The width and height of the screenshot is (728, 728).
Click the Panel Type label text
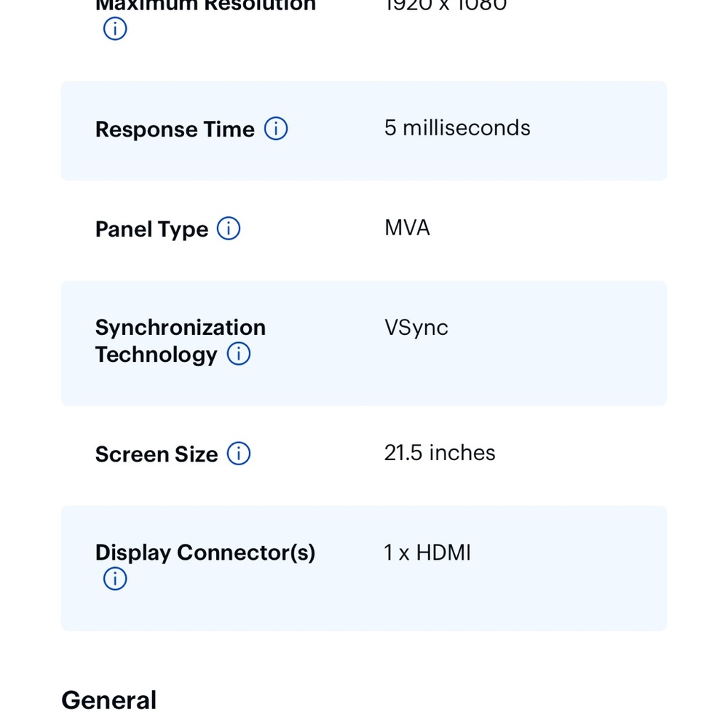click(x=151, y=229)
